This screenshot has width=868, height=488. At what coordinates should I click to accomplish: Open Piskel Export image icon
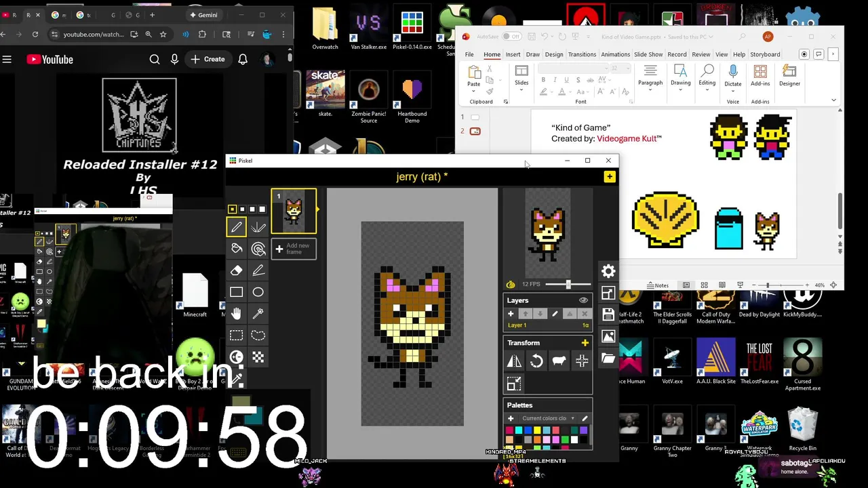coord(608,336)
